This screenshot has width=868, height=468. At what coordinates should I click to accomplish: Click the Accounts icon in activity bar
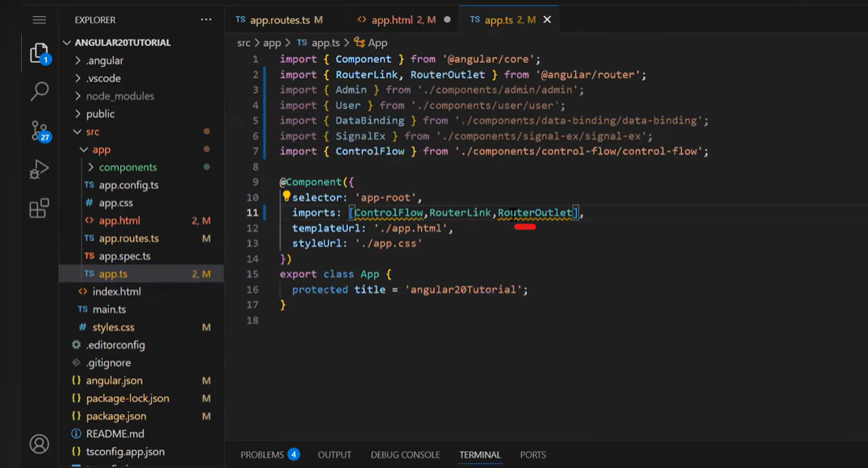(39, 443)
